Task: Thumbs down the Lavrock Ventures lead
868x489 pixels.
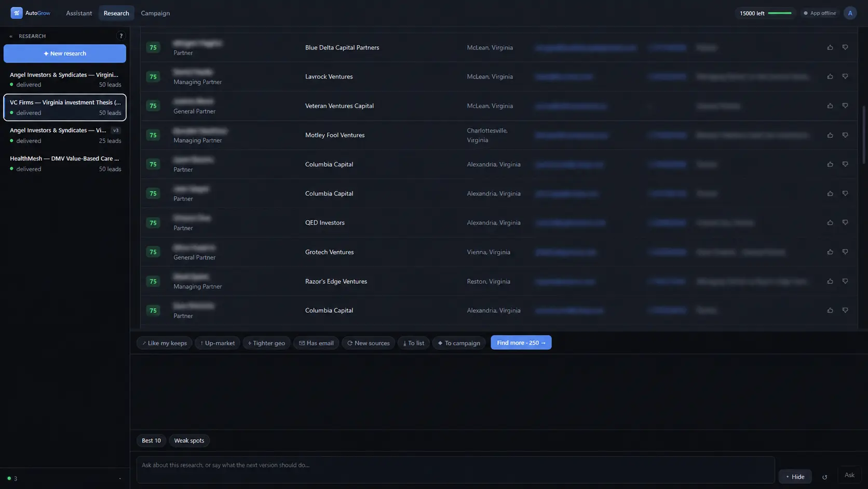Action: coord(845,76)
